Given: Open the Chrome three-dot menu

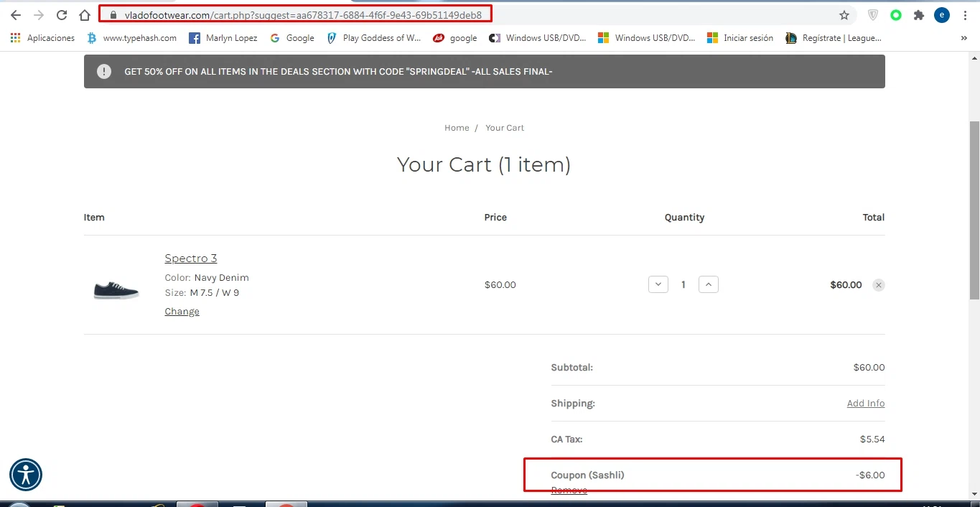Looking at the screenshot, I should pyautogui.click(x=965, y=15).
